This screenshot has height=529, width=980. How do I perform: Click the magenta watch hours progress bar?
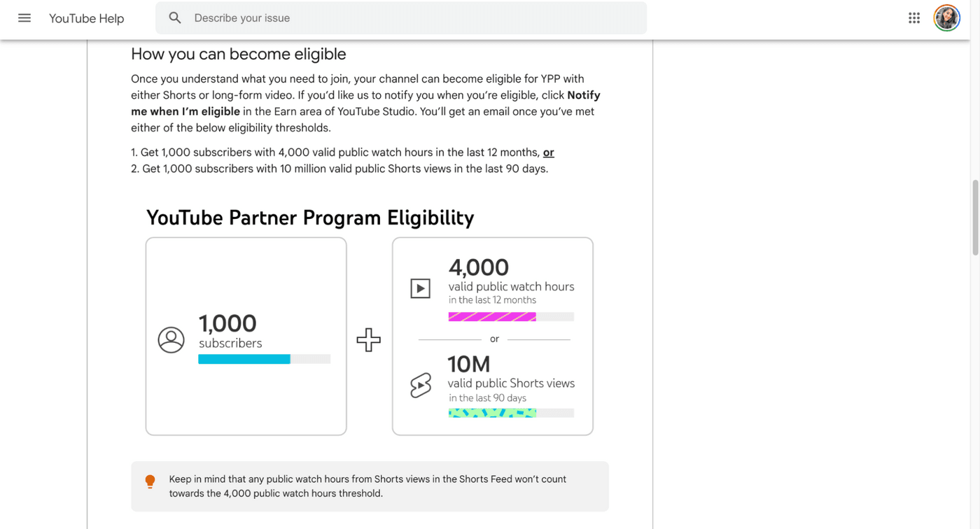click(491, 316)
